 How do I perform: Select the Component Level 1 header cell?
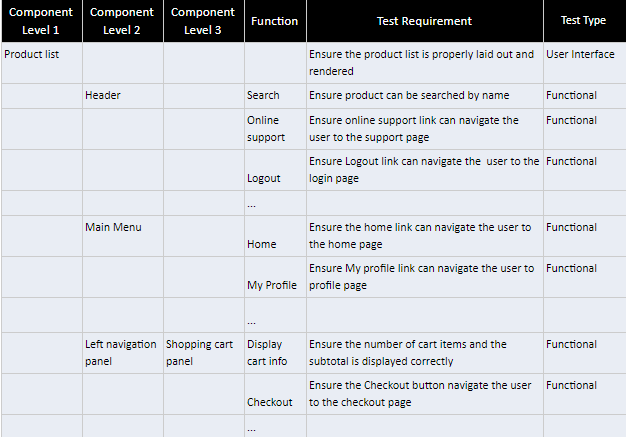pos(42,21)
